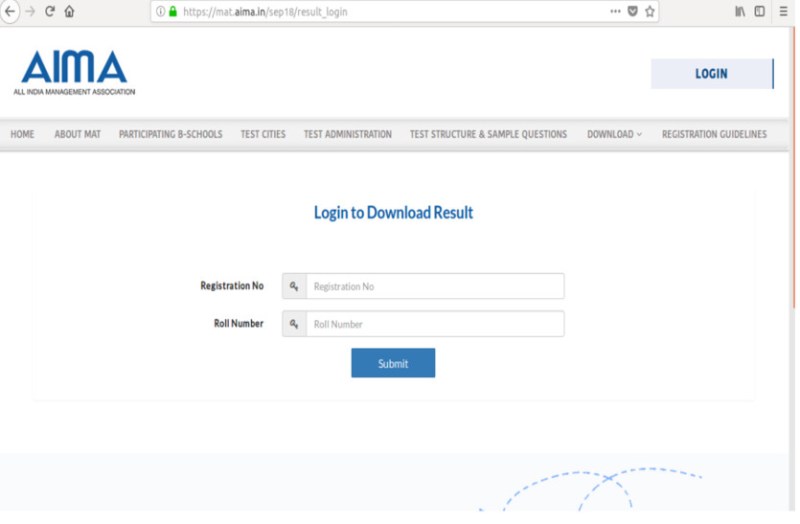Reload the current page
Screen dimensions: 800x524
pyautogui.click(x=49, y=12)
